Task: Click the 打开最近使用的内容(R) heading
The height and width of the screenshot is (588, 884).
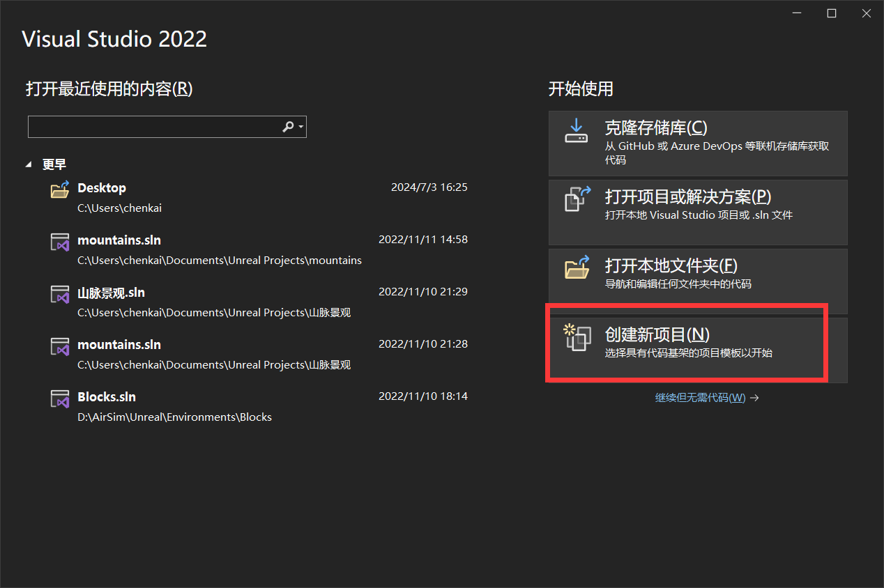Action: (x=109, y=89)
